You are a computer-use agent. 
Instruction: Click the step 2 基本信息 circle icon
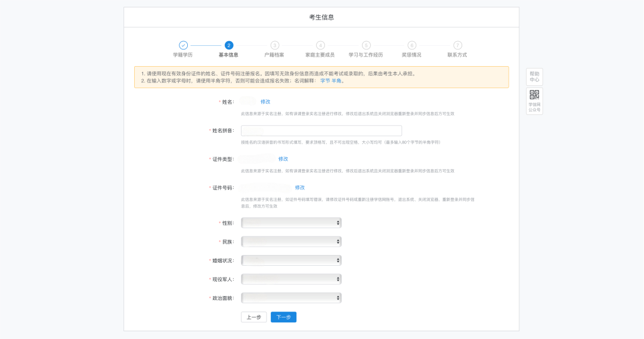[x=229, y=45]
